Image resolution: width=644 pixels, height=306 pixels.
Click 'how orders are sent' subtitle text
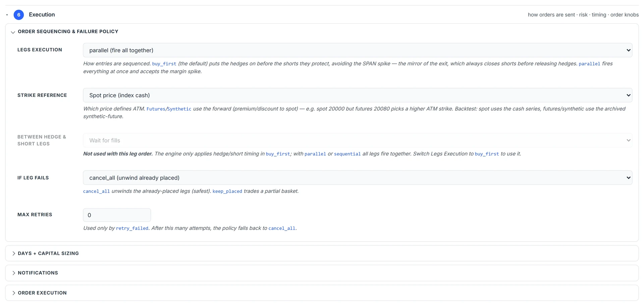[551, 15]
